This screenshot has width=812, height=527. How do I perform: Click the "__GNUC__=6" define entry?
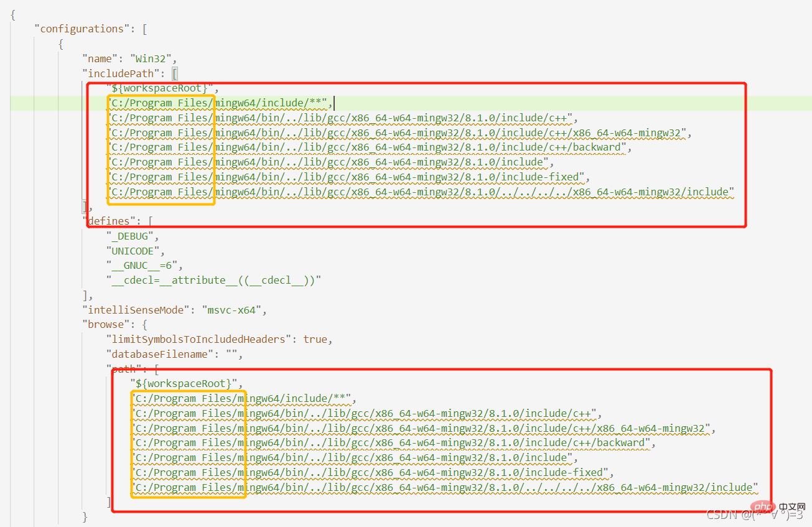click(142, 266)
